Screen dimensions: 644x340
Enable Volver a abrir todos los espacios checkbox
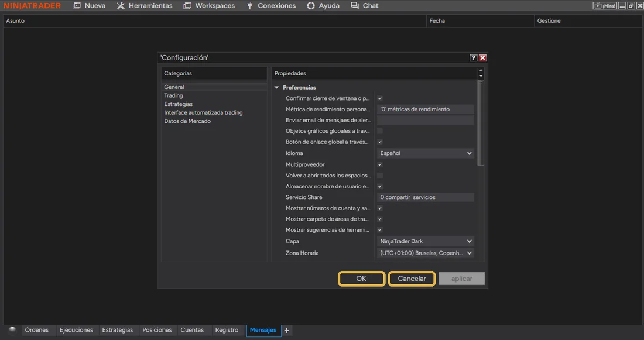point(380,176)
